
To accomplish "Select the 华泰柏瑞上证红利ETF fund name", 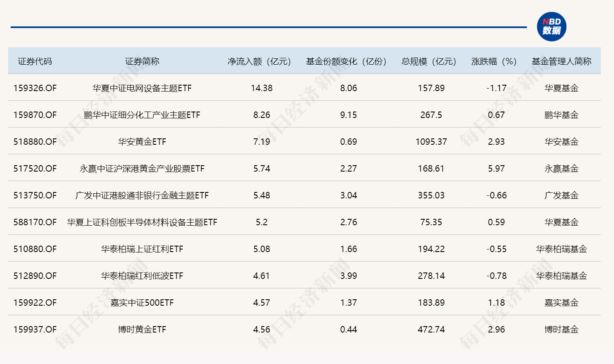I will tap(142, 249).
